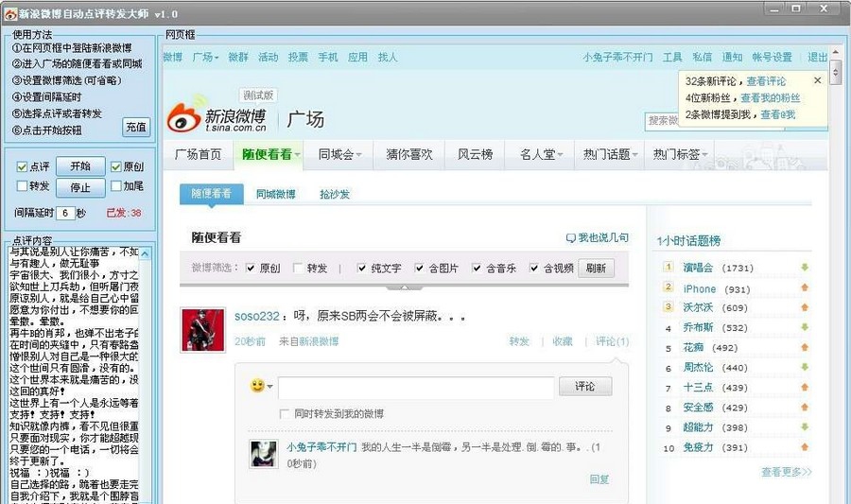Open emoticon dropdown arrow beside smiley
Image resolution: width=851 pixels, height=504 pixels.
point(269,386)
